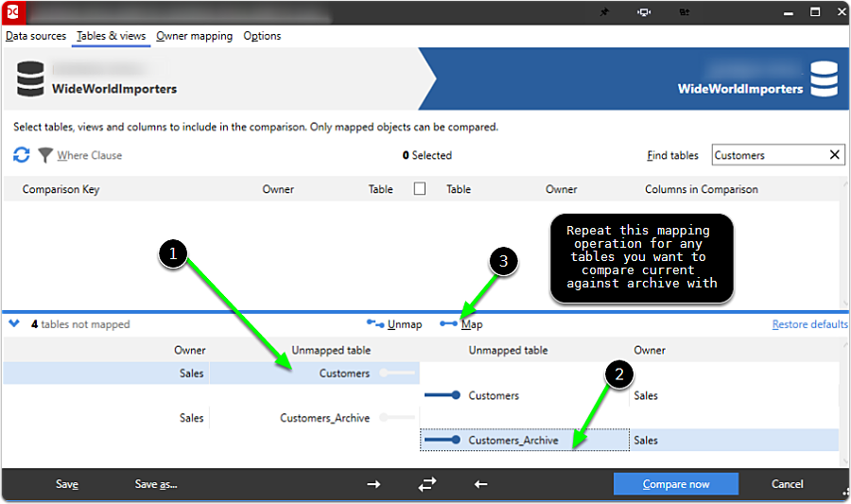Click the Sales owner of right Customers_Archive
The image size is (851, 504).
click(x=645, y=440)
